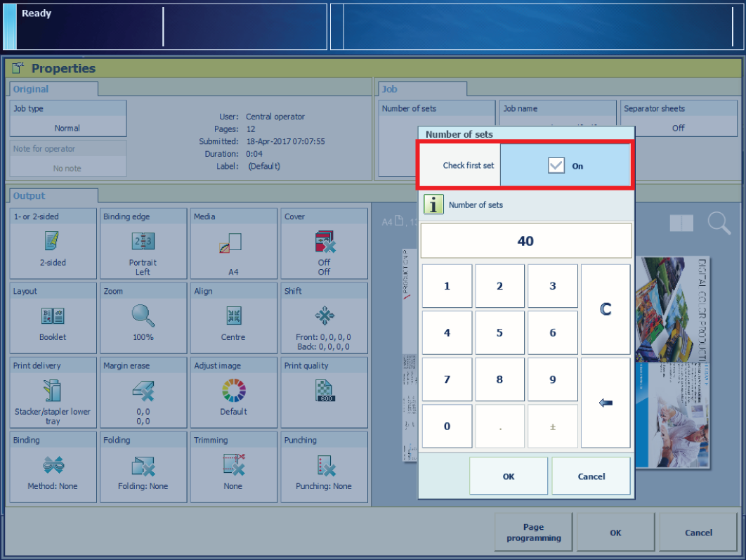
Task: Open the Binding method tile
Action: (53, 467)
